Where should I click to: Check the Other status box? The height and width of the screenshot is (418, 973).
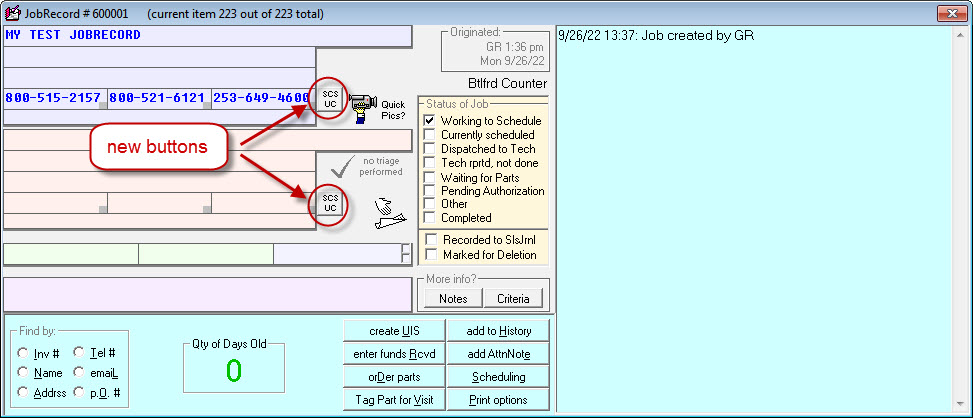click(x=429, y=203)
